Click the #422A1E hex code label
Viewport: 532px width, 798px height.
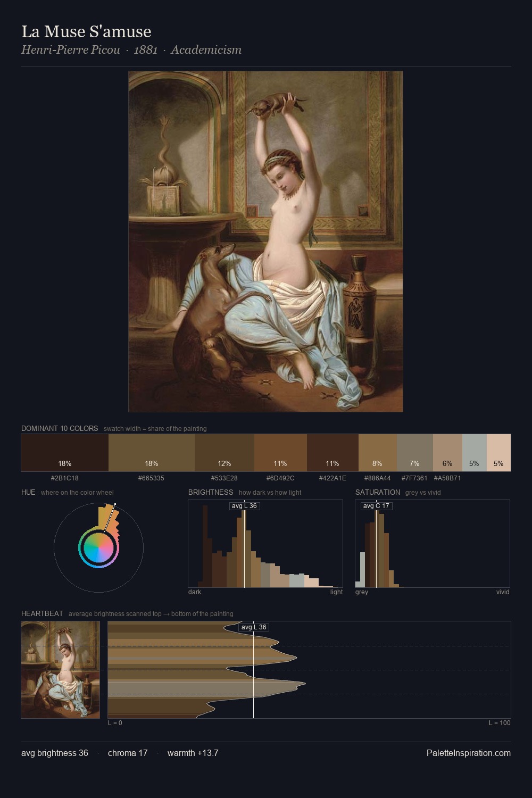332,478
